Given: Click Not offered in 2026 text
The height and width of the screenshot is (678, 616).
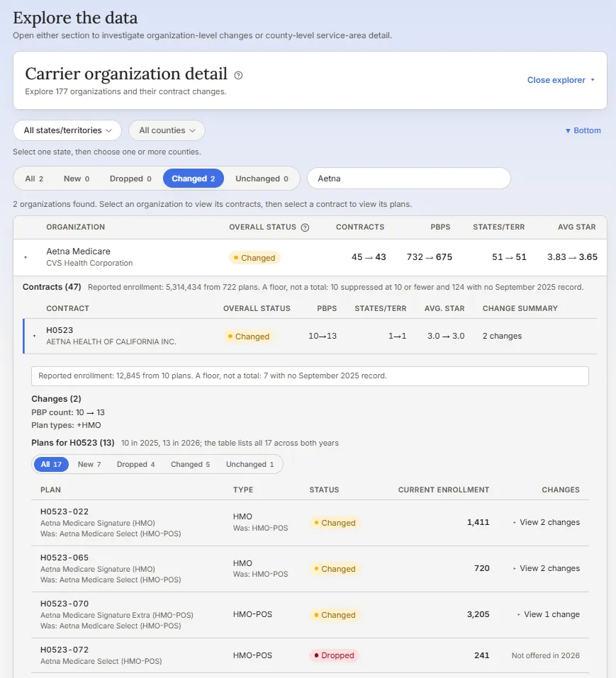Looking at the screenshot, I should click(546, 655).
